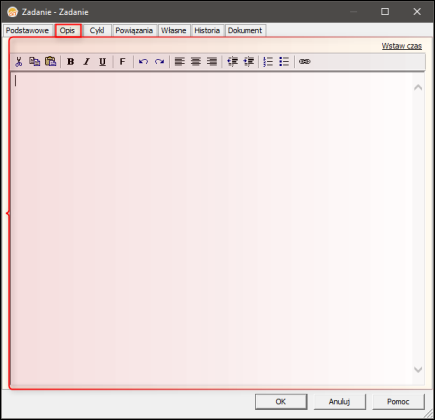Switch to the Podstawowe tab
The image size is (435, 420).
coord(27,30)
